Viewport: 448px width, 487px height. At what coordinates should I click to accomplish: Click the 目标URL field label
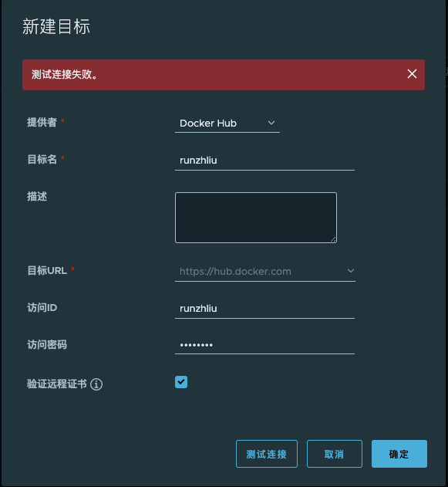pyautogui.click(x=47, y=271)
